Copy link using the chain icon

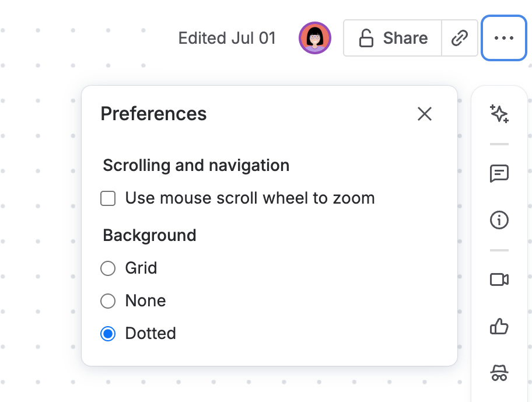click(x=460, y=39)
